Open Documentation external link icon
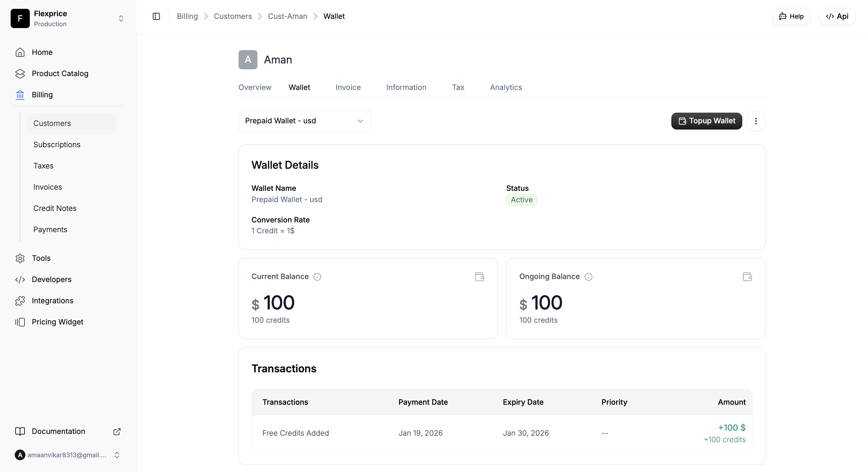Image resolution: width=868 pixels, height=472 pixels. (117, 432)
